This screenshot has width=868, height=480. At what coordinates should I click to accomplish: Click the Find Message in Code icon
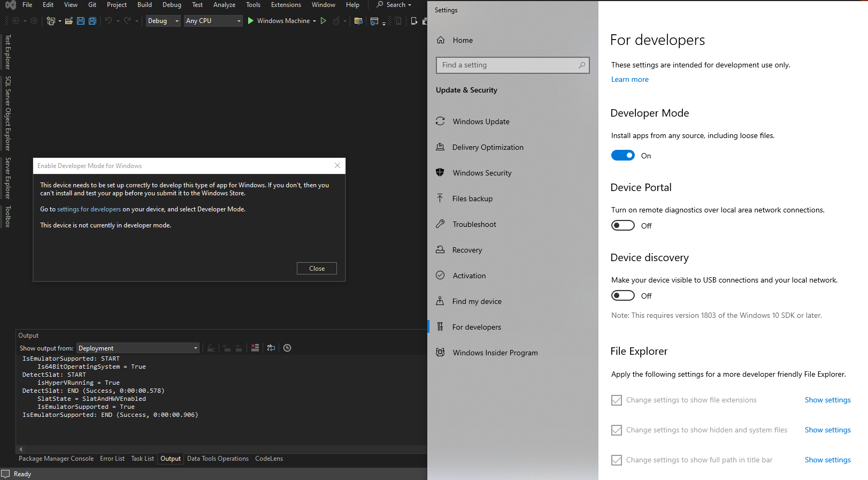pyautogui.click(x=211, y=348)
